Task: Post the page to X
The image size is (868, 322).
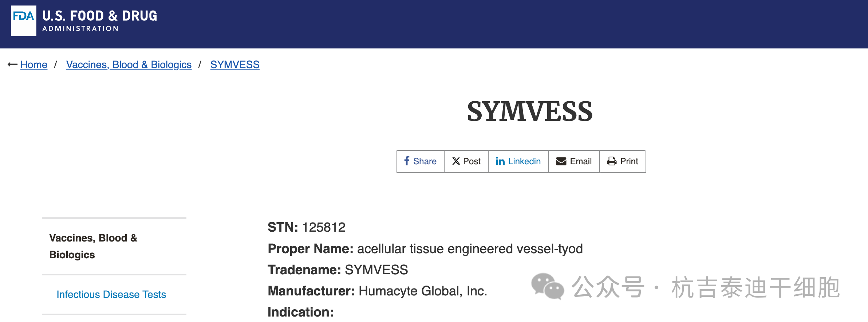Action: [x=466, y=161]
